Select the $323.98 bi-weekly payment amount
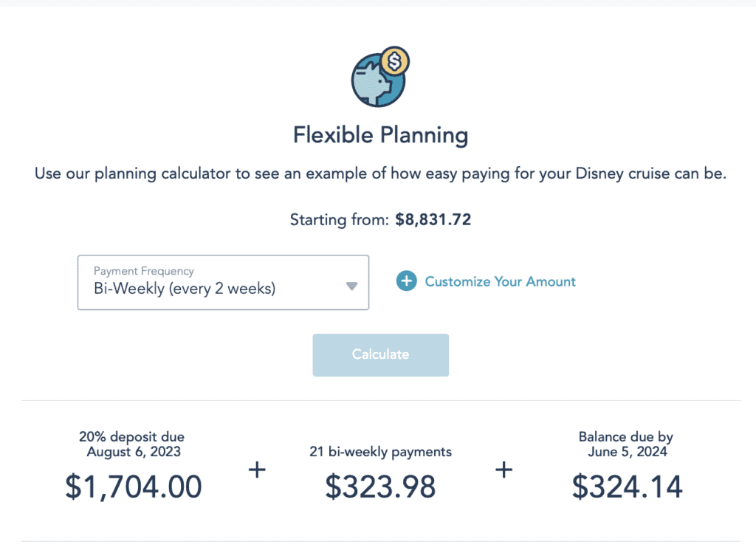The image size is (756, 553). 380,487
